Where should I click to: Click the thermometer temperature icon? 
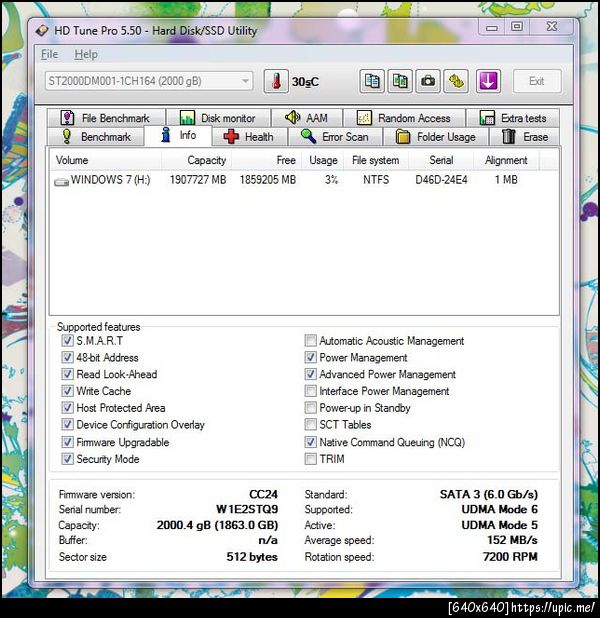point(276,81)
